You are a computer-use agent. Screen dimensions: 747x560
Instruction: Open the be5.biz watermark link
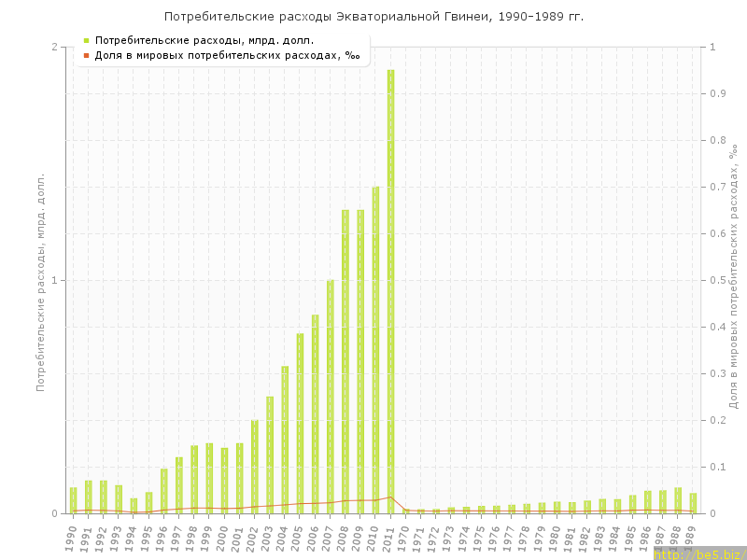coord(699,553)
